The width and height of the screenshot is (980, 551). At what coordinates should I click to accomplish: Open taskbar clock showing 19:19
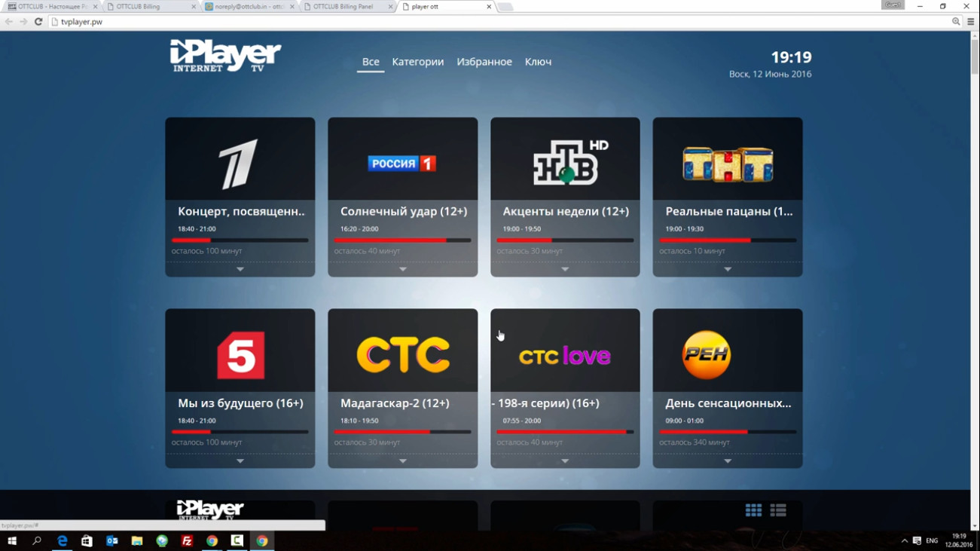pyautogui.click(x=958, y=540)
